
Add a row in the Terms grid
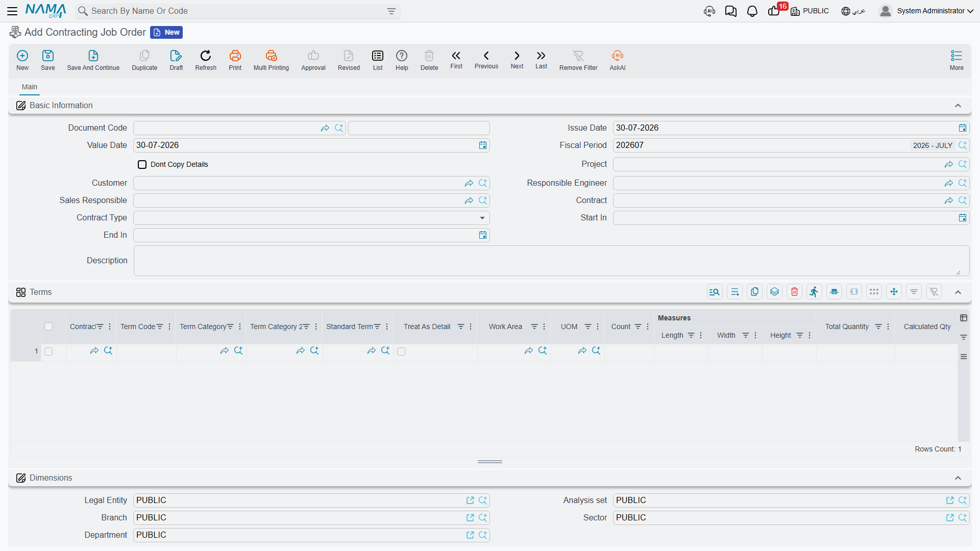pyautogui.click(x=734, y=292)
